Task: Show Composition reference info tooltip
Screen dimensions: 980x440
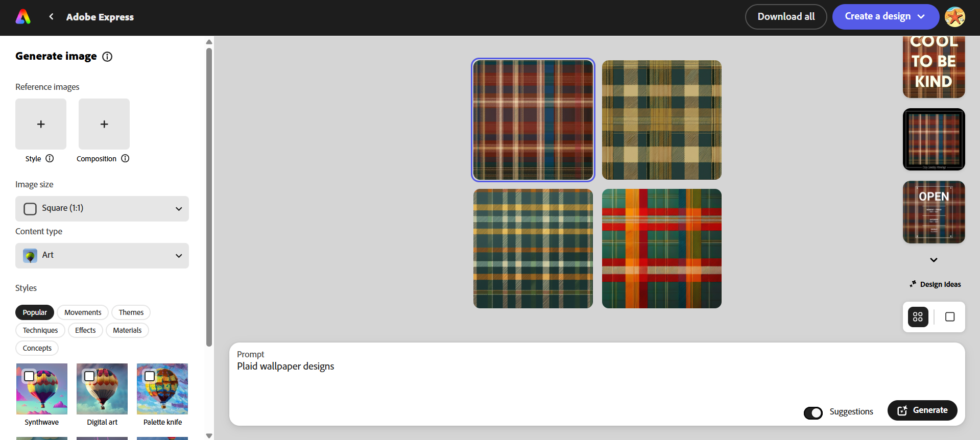Action: (x=125, y=158)
